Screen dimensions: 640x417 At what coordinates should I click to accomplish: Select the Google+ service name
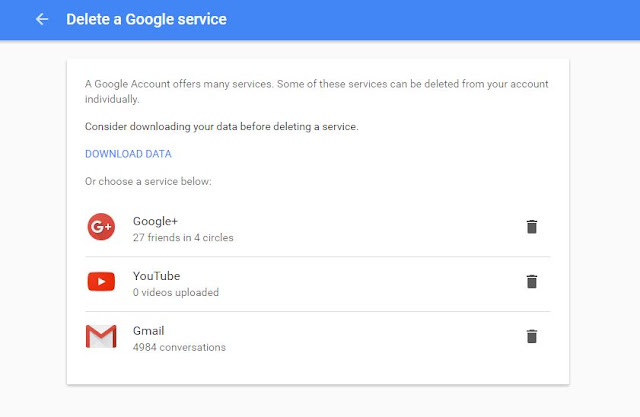coord(155,221)
